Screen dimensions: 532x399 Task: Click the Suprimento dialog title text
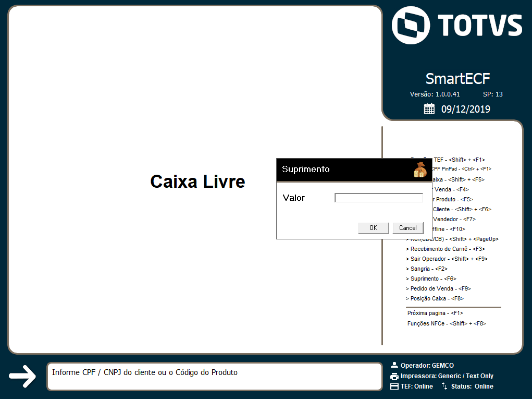click(306, 169)
